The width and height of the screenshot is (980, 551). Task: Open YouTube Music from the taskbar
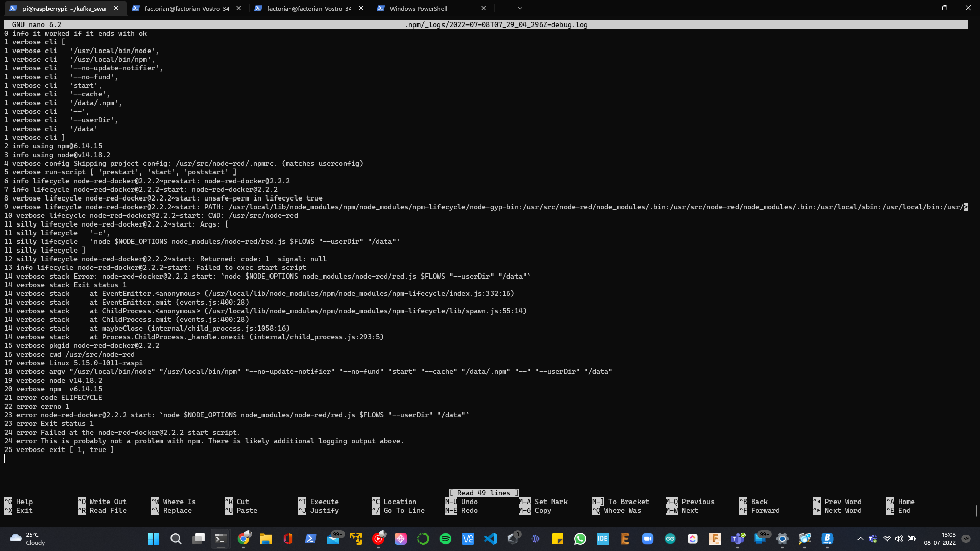coord(378,539)
